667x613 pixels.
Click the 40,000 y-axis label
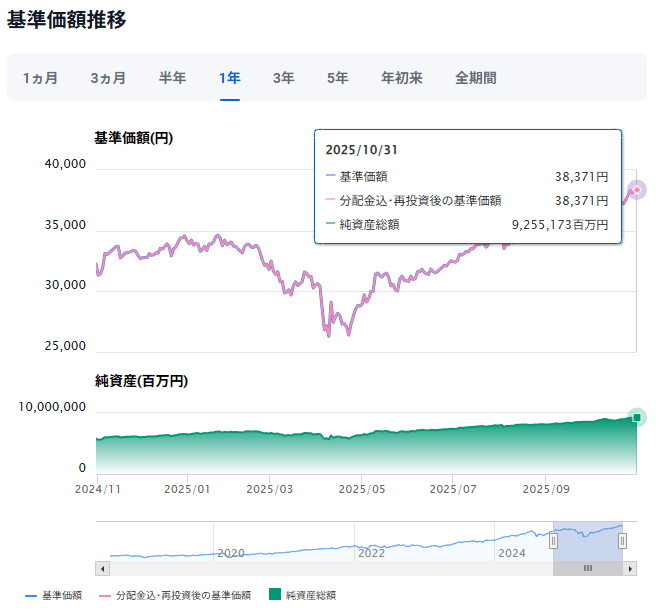[65, 164]
